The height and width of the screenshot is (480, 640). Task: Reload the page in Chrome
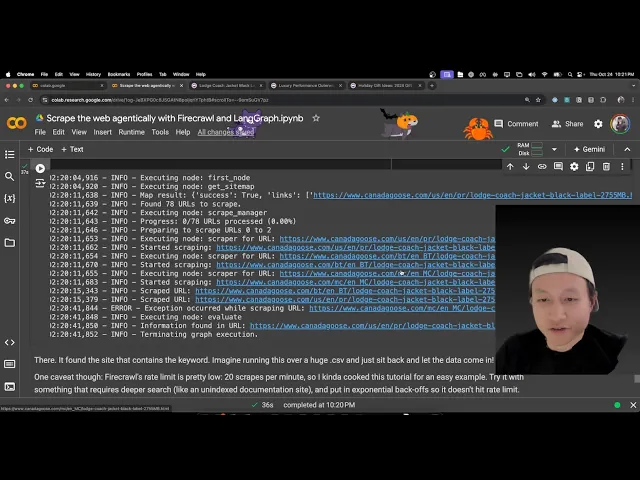coord(31,100)
